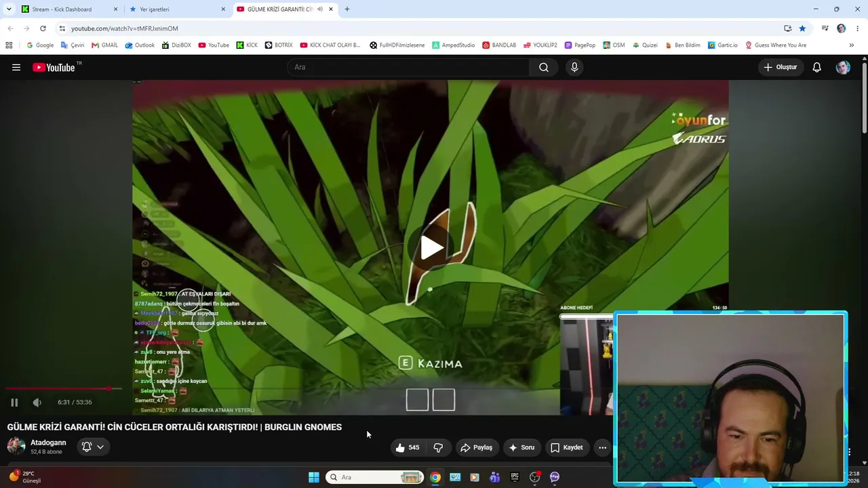View site information icon in address bar
Viewport: 868px width, 488px height.
click(62, 28)
